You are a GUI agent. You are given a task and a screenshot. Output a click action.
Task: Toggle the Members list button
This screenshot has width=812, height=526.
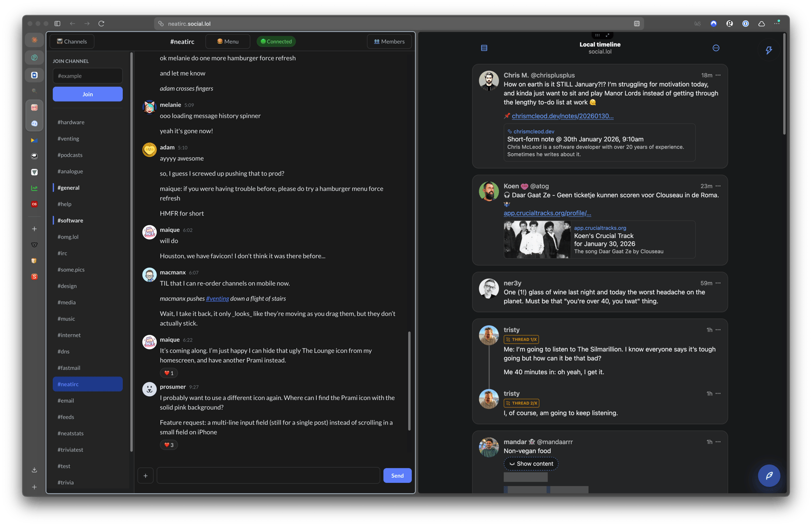pyautogui.click(x=389, y=42)
